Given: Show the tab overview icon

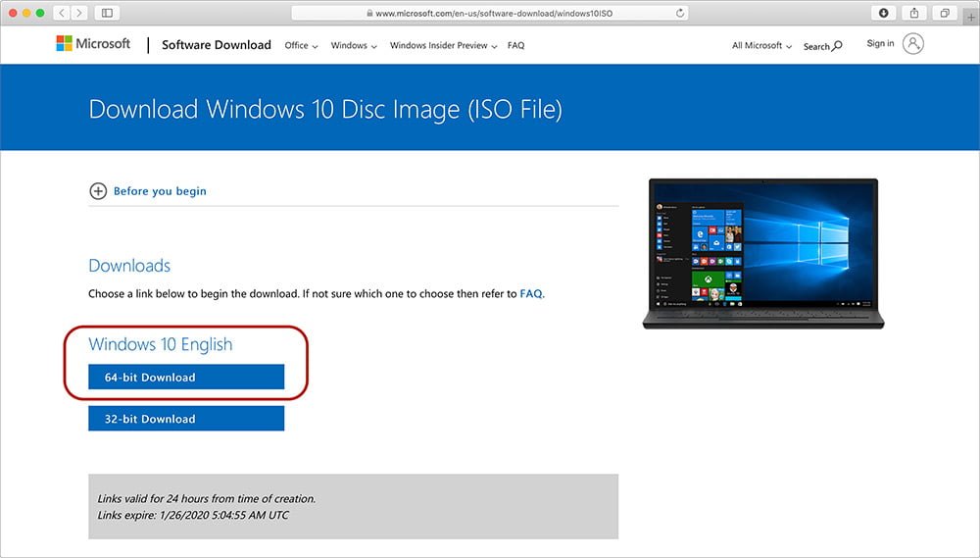Looking at the screenshot, I should coord(945,13).
